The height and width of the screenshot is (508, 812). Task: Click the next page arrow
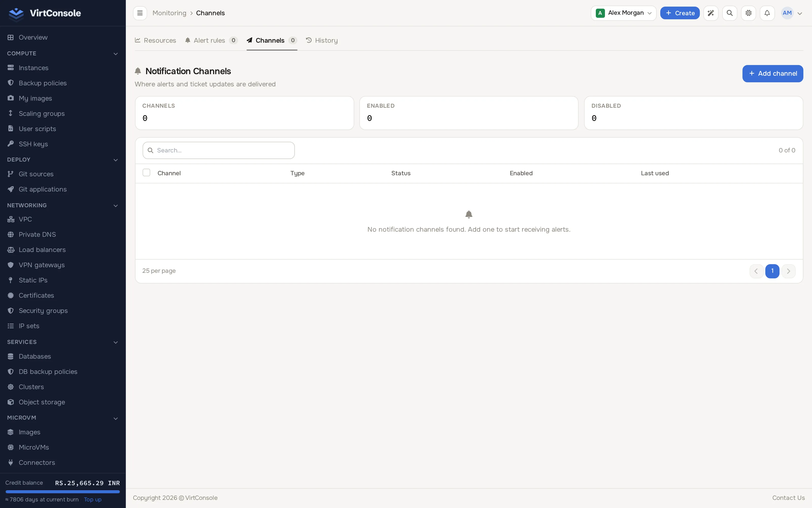point(788,271)
